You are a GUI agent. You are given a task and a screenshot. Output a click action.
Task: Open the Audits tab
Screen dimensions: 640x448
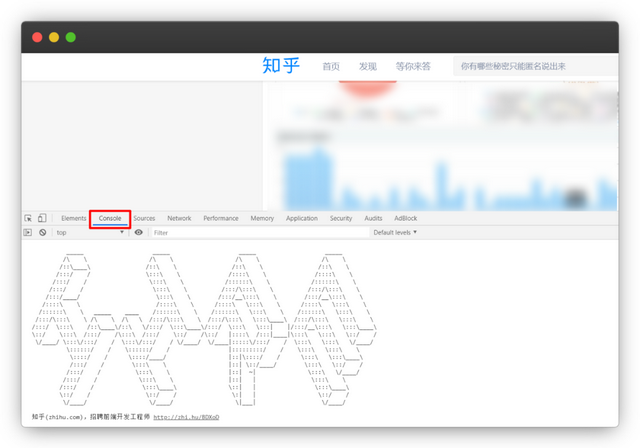pyautogui.click(x=373, y=218)
